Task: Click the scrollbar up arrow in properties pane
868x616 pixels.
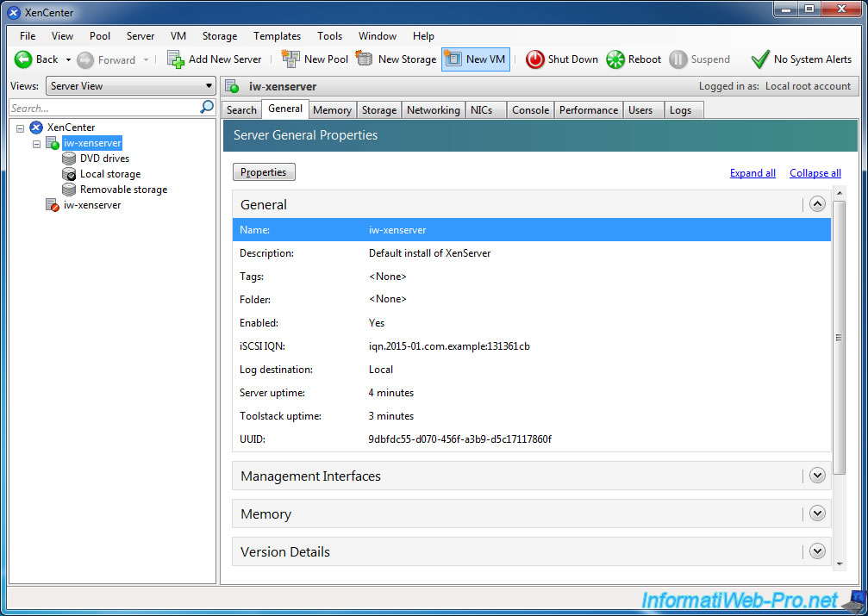Action: pos(840,193)
